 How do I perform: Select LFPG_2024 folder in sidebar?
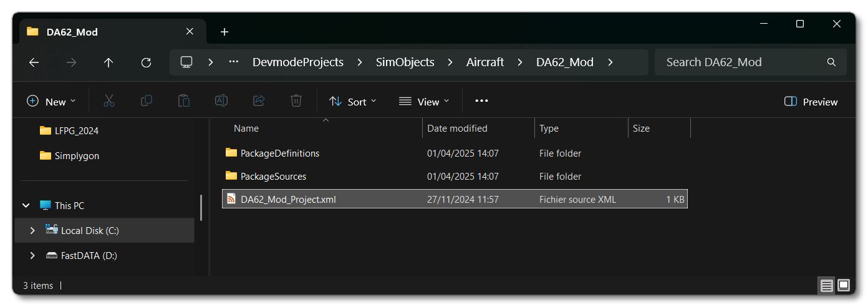click(76, 130)
